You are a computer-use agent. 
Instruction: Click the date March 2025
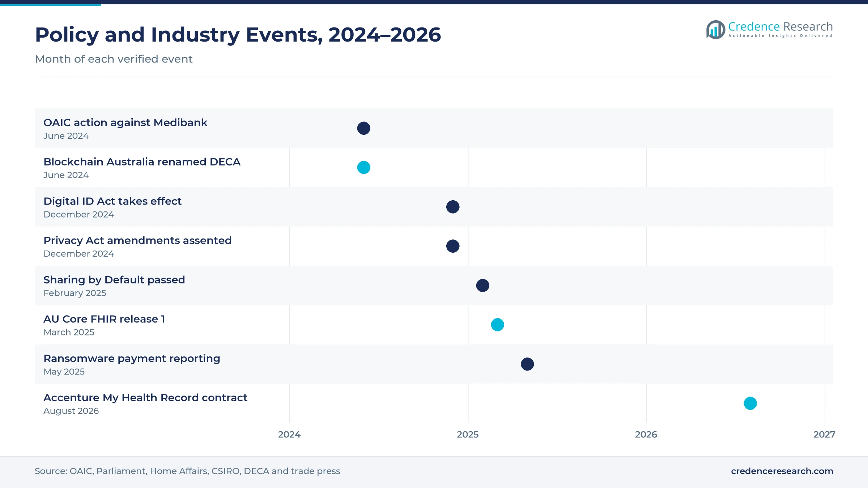click(69, 332)
